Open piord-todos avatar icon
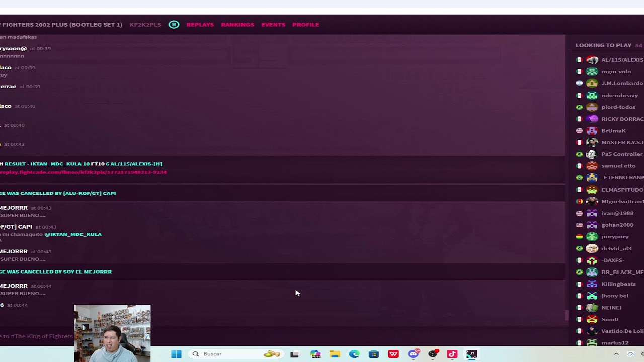644x362 pixels. click(x=592, y=107)
